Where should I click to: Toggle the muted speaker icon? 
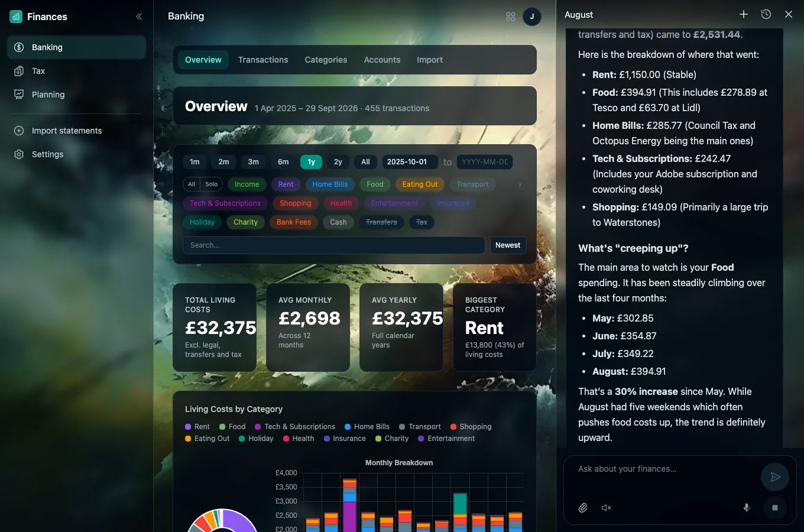(607, 508)
